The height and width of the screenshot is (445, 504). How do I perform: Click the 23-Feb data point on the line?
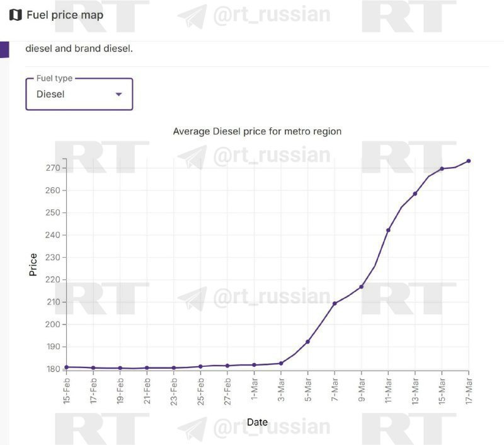point(174,368)
